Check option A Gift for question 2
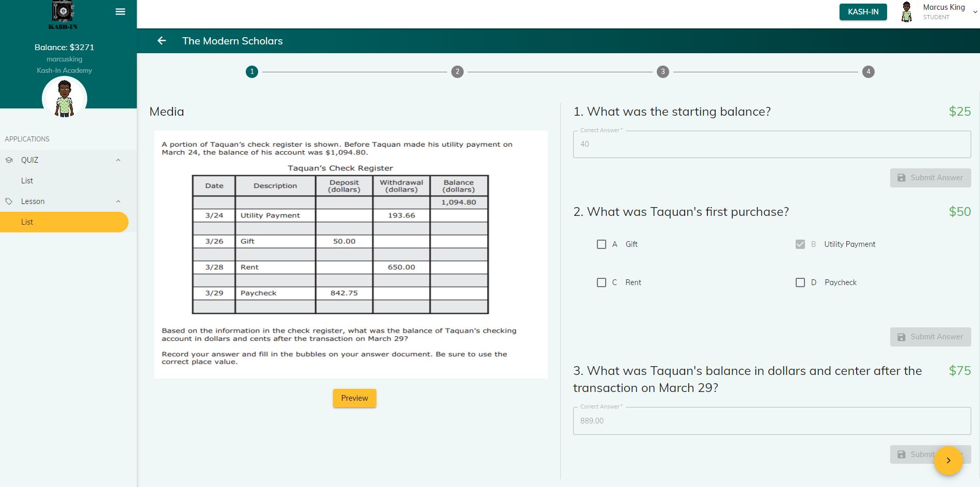 (x=601, y=244)
